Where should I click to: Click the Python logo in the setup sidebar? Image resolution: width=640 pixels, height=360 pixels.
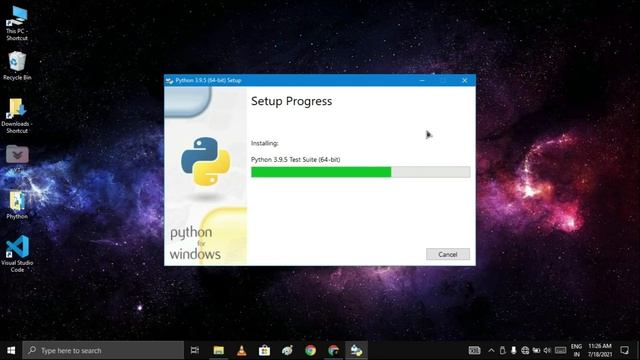pos(205,161)
